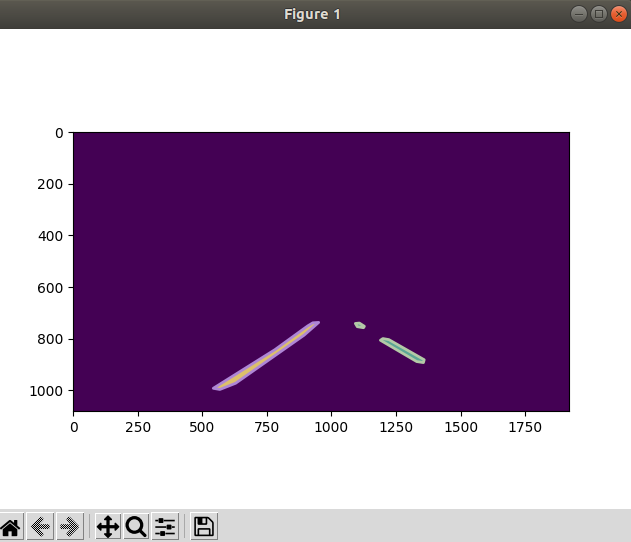Save the figure with floppy disk icon
The width and height of the screenshot is (631, 542).
[204, 526]
